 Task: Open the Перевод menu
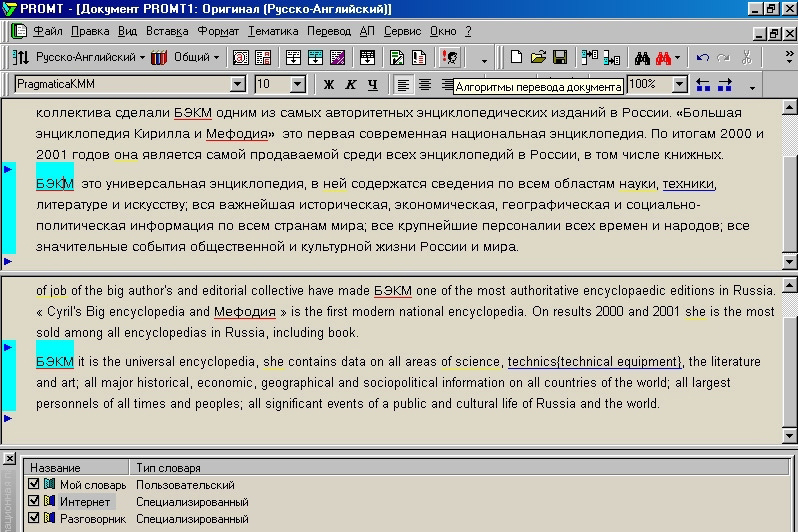coord(329,31)
